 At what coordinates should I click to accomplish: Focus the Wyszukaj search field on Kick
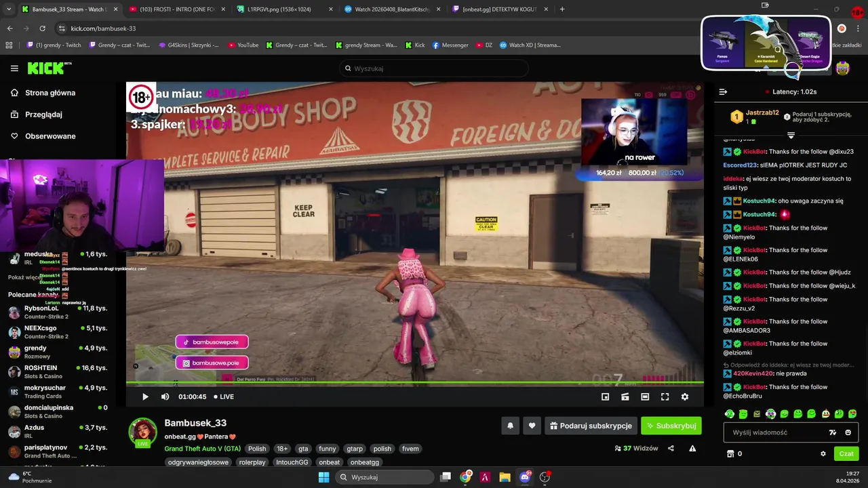[434, 68]
